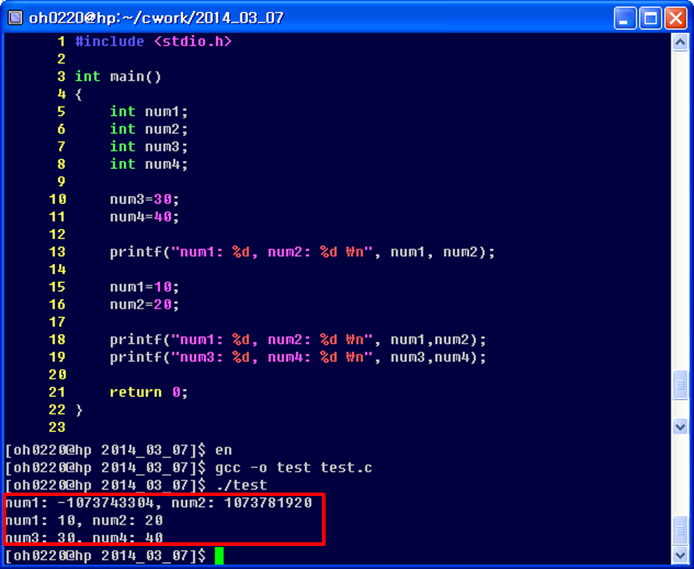Click the 'num4=40;' assignment
The width and height of the screenshot is (694, 569).
point(144,217)
